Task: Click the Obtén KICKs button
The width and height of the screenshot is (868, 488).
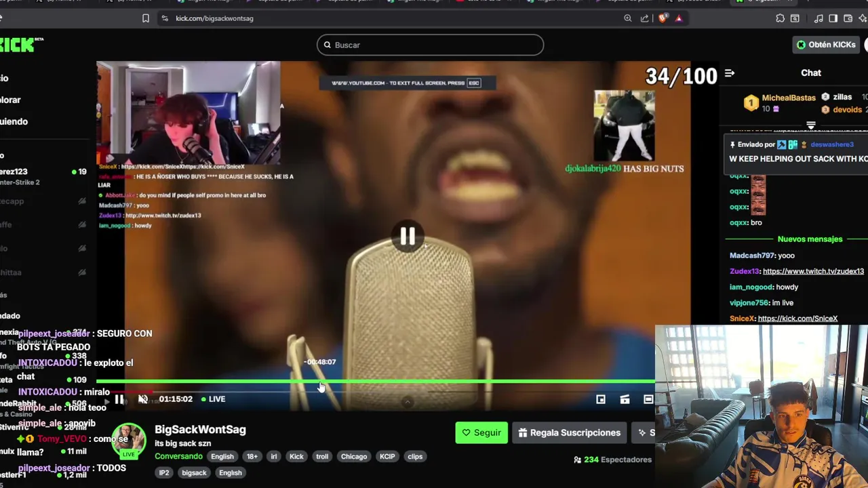Action: pos(825,45)
